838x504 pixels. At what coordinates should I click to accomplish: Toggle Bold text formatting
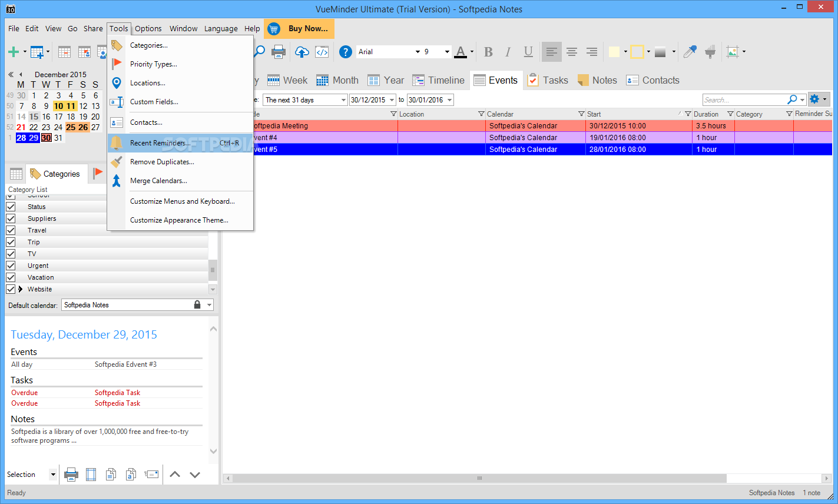pos(488,52)
